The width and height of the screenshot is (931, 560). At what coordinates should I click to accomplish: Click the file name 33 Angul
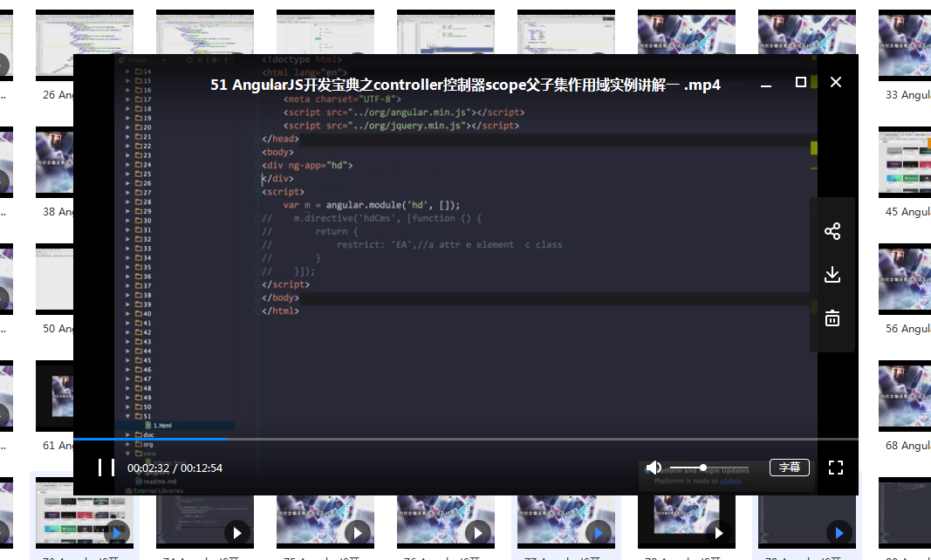[907, 95]
